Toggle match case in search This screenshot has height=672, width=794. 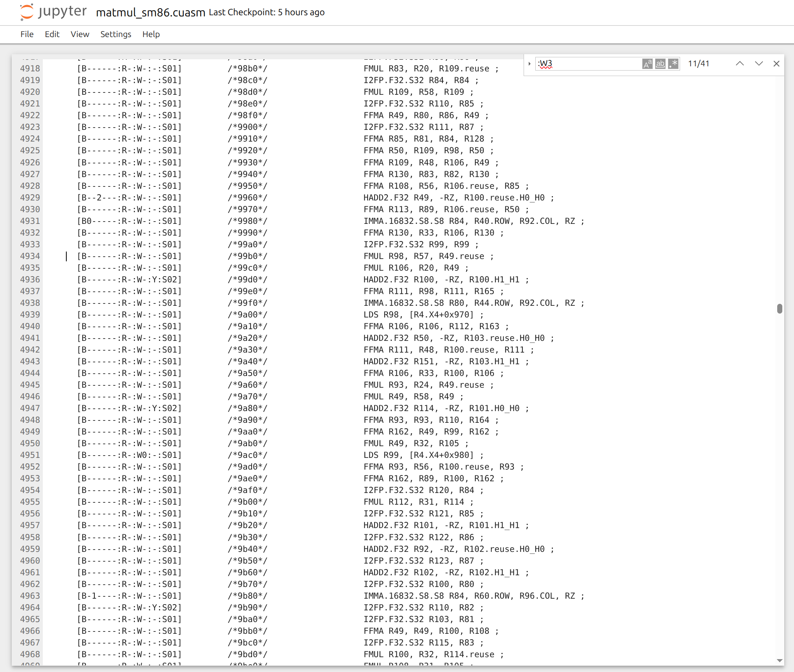(x=647, y=64)
